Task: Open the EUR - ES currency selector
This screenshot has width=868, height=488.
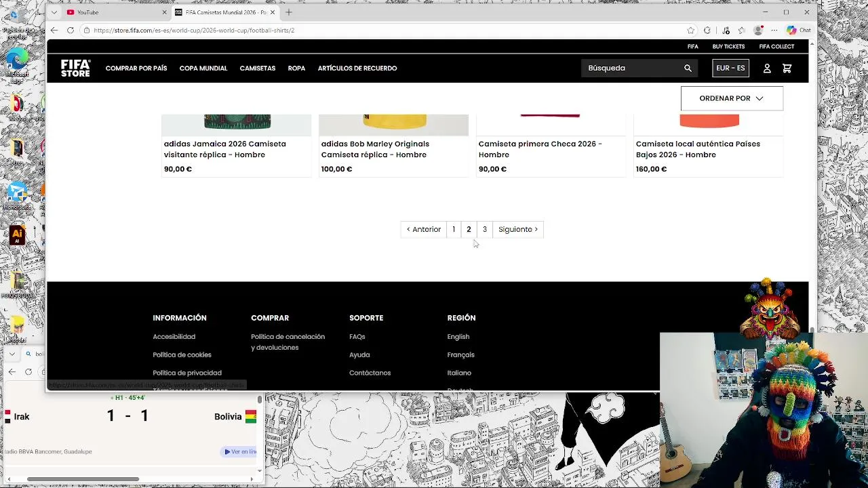Action: coord(730,68)
